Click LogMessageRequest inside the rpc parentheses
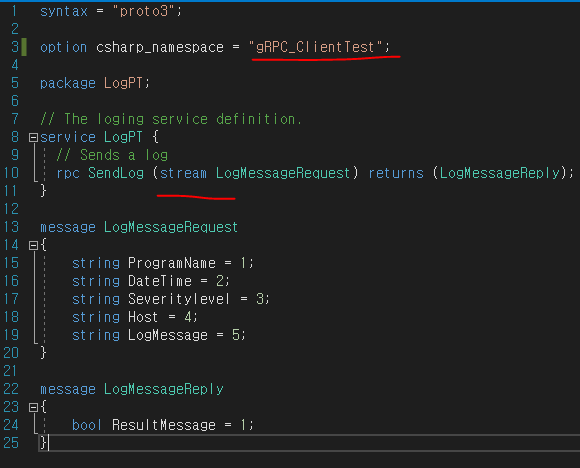The width and height of the screenshot is (580, 468). pyautogui.click(x=283, y=173)
